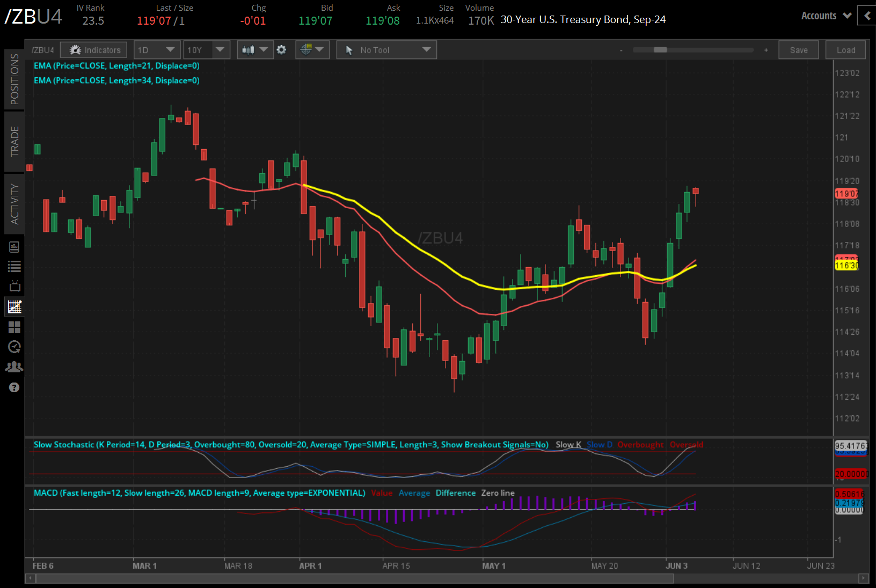Click the APR 1 date label on time axis
The image size is (876, 588).
point(310,566)
